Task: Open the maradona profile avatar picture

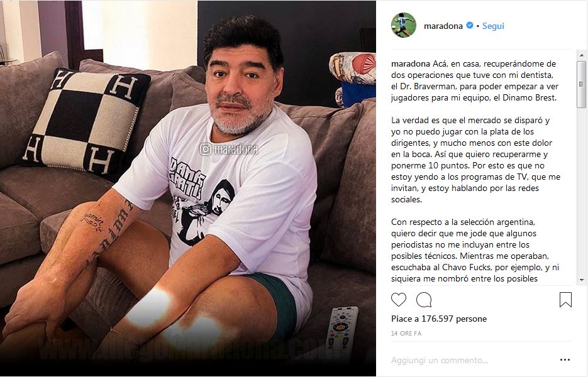Action: (x=404, y=25)
